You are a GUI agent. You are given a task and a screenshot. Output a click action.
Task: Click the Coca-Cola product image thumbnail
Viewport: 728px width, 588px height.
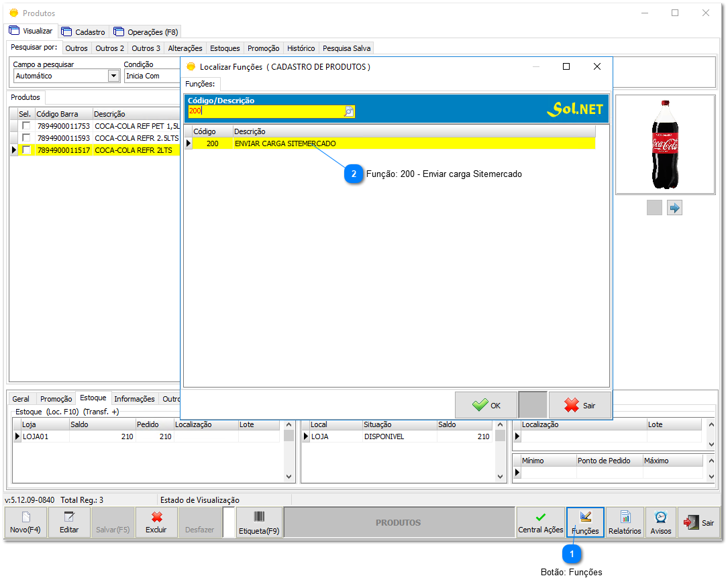[x=665, y=144]
